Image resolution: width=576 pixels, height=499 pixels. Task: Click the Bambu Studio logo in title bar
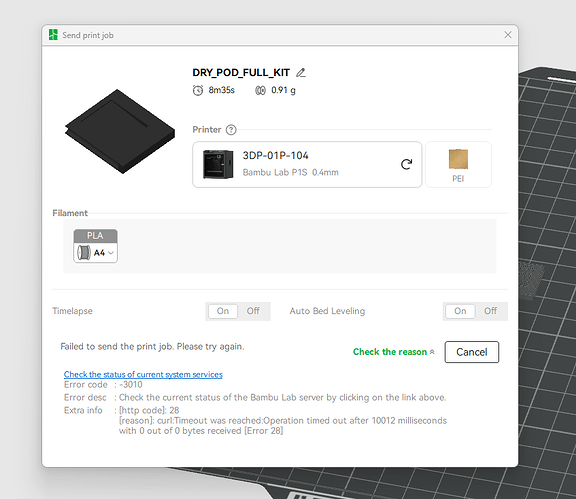tap(53, 35)
